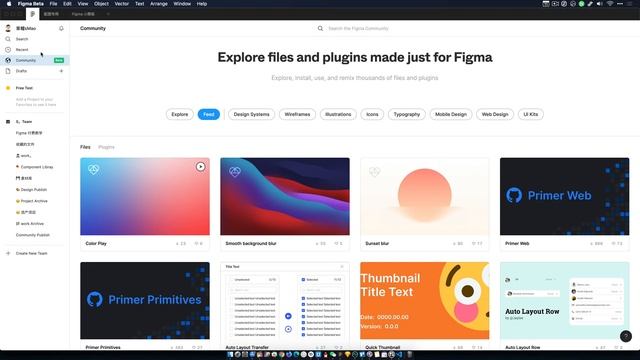640x360 pixels.
Task: Select the Explore filter pill
Action: click(x=180, y=114)
